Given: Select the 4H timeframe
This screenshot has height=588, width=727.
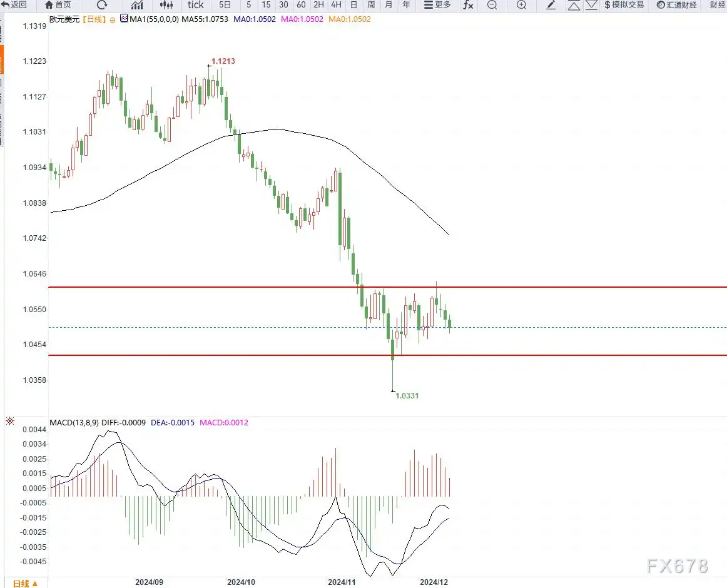Looking at the screenshot, I should [x=336, y=4].
